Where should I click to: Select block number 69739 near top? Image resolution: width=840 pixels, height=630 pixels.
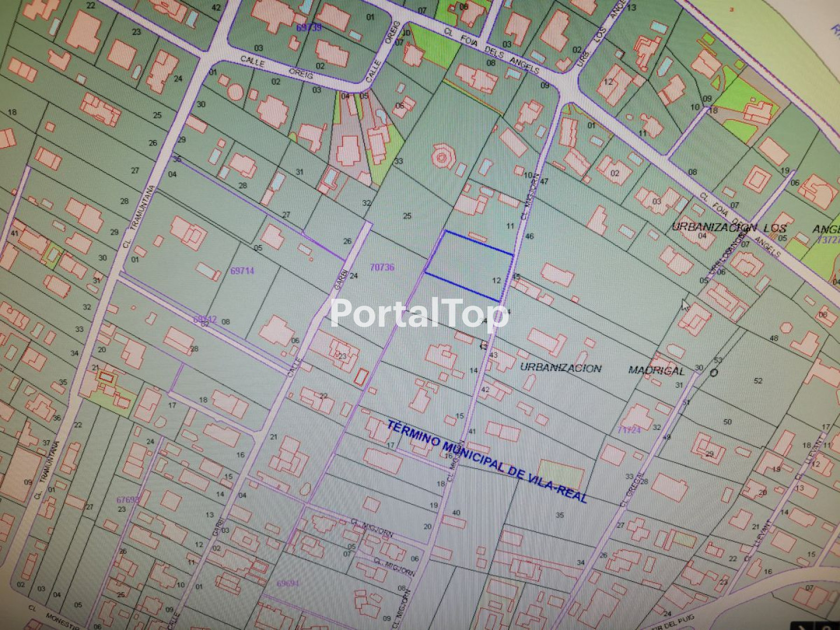pyautogui.click(x=309, y=27)
